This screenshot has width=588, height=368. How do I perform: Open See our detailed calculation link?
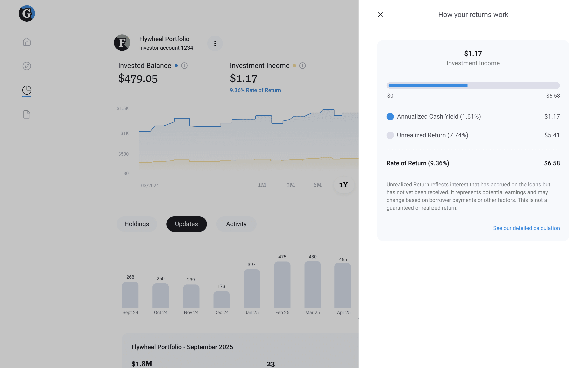526,228
